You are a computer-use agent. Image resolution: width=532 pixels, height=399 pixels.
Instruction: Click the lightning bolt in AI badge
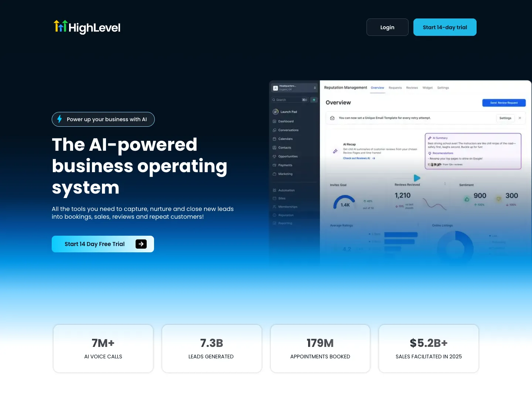(59, 119)
